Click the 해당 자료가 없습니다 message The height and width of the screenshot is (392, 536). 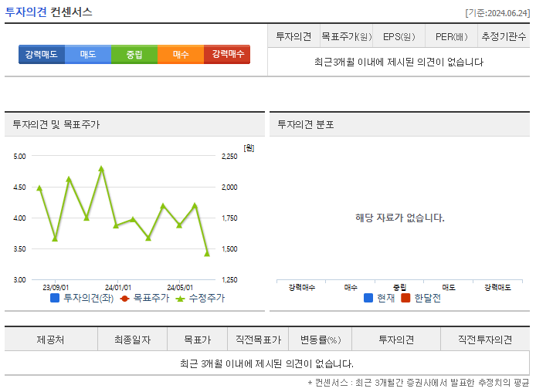(400, 218)
